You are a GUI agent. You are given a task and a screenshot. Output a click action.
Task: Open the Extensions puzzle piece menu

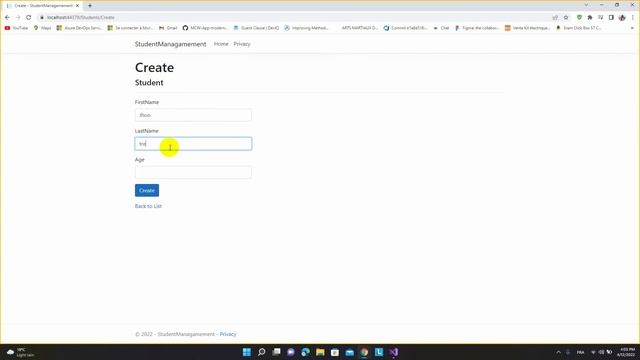(590, 18)
